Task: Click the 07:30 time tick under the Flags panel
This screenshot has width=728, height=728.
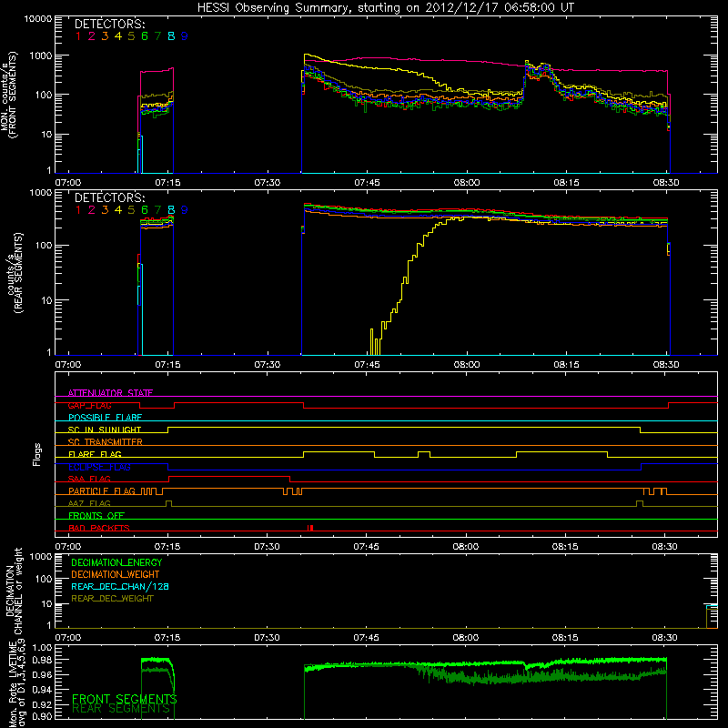Action: pyautogui.click(x=267, y=547)
